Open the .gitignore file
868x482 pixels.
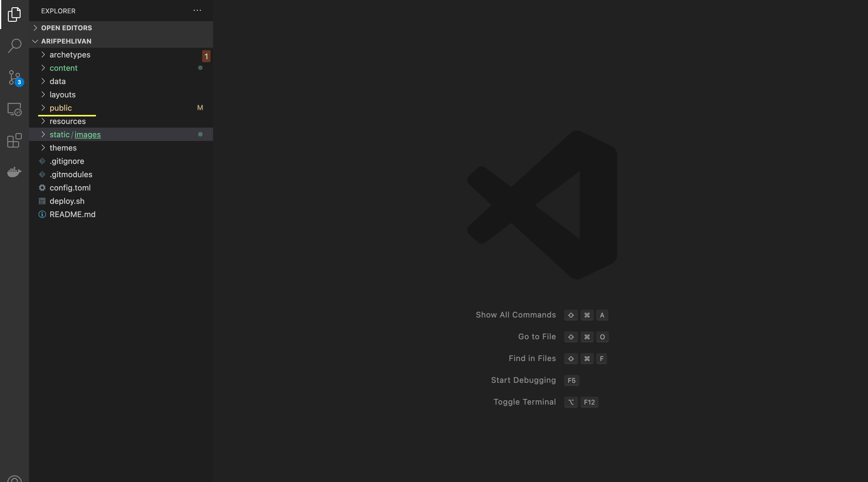click(x=121, y=161)
